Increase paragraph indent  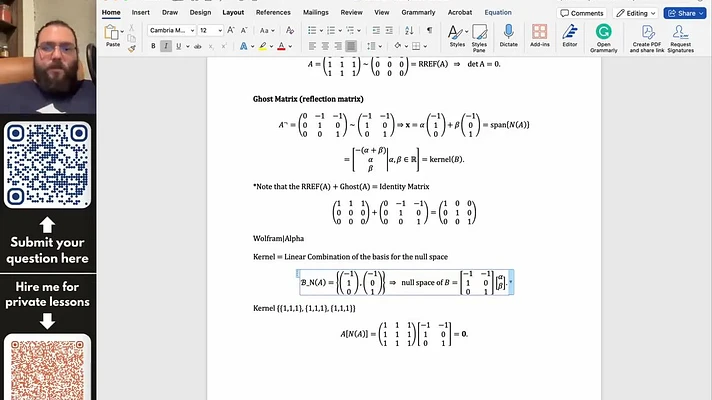coord(389,30)
